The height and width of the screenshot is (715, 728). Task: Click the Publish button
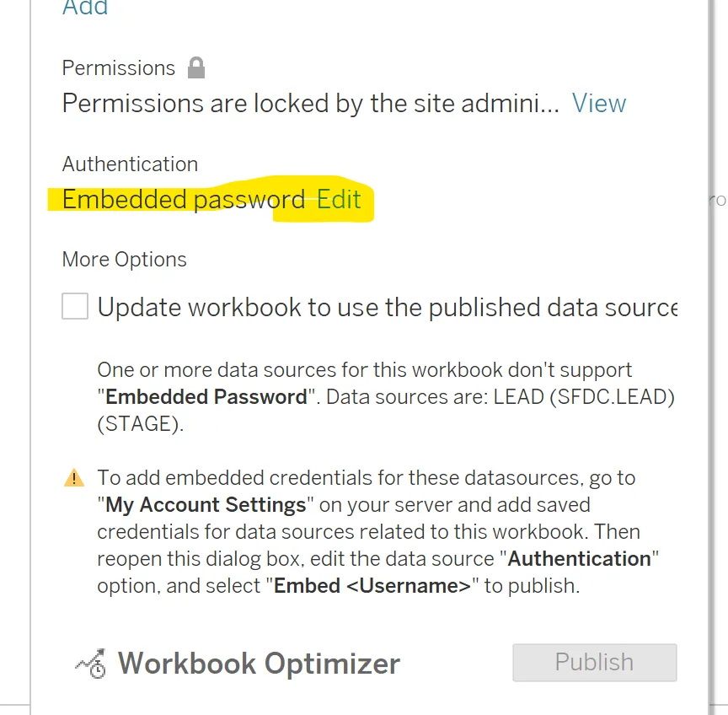594,663
